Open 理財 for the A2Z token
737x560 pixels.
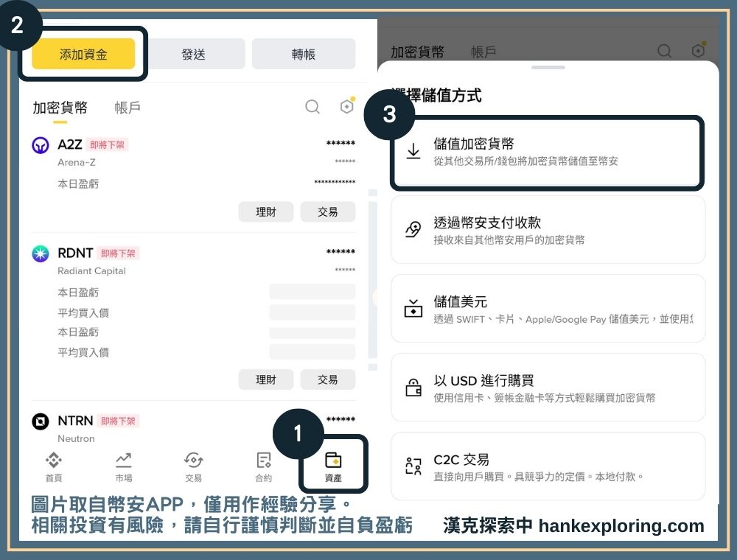[x=266, y=211]
